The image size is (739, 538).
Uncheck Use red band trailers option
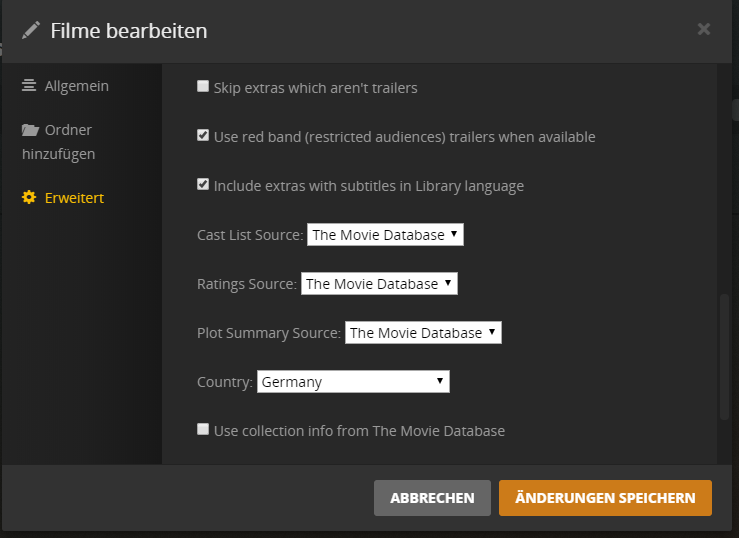[203, 136]
